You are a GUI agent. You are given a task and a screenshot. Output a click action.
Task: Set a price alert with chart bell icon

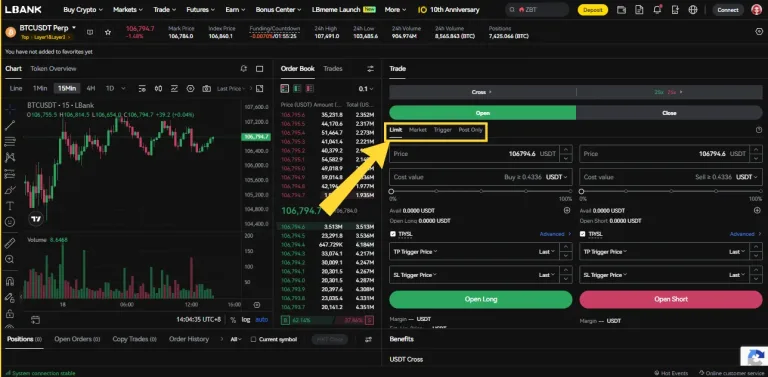[x=243, y=69]
